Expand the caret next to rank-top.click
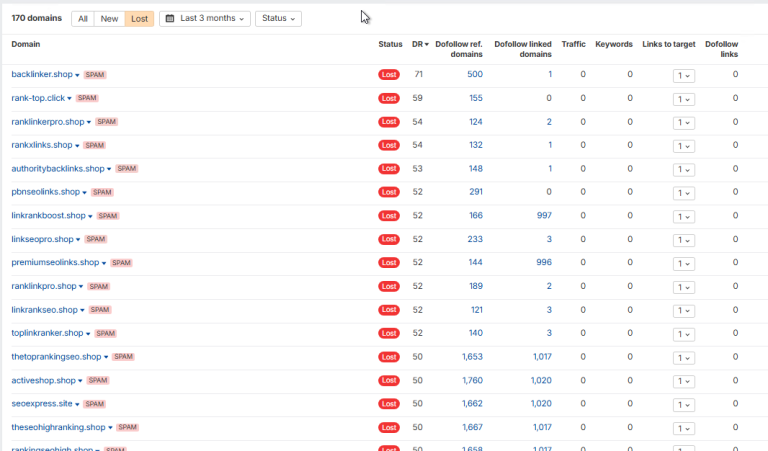 tap(70, 99)
